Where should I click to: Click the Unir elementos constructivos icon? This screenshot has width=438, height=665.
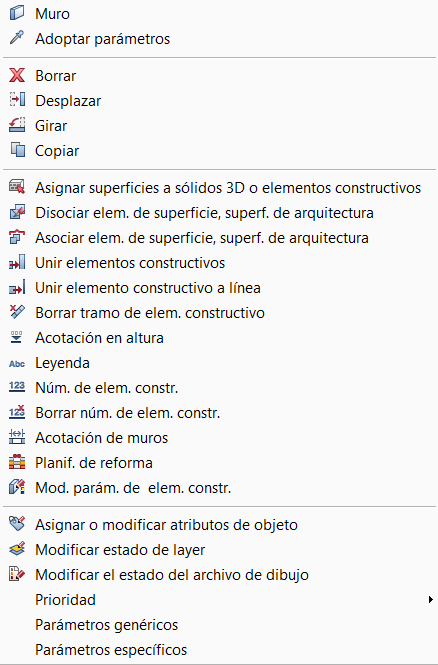[17, 263]
